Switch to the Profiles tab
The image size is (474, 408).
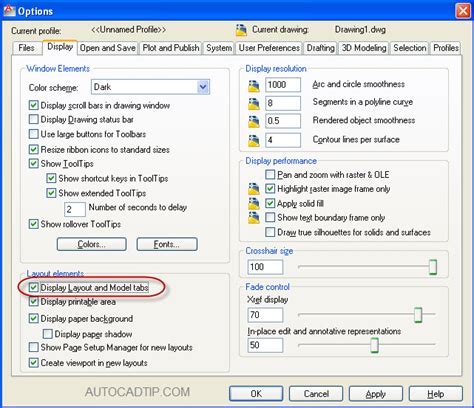point(446,48)
